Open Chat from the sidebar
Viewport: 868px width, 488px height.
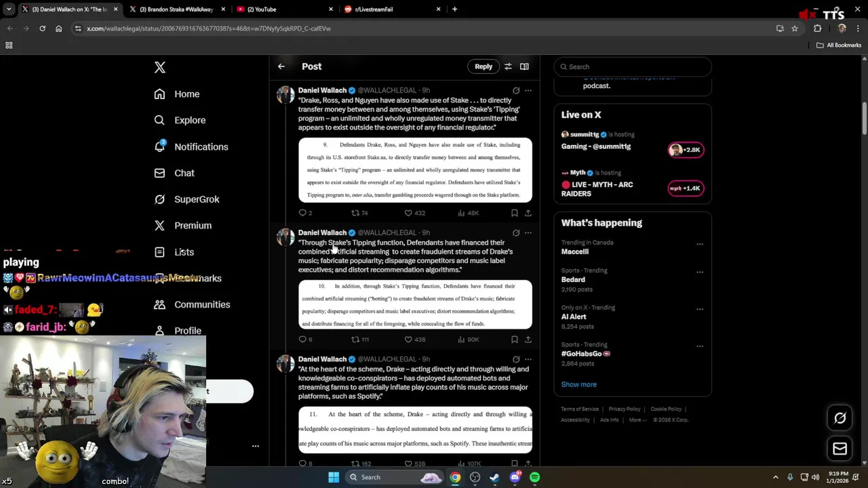click(x=174, y=173)
